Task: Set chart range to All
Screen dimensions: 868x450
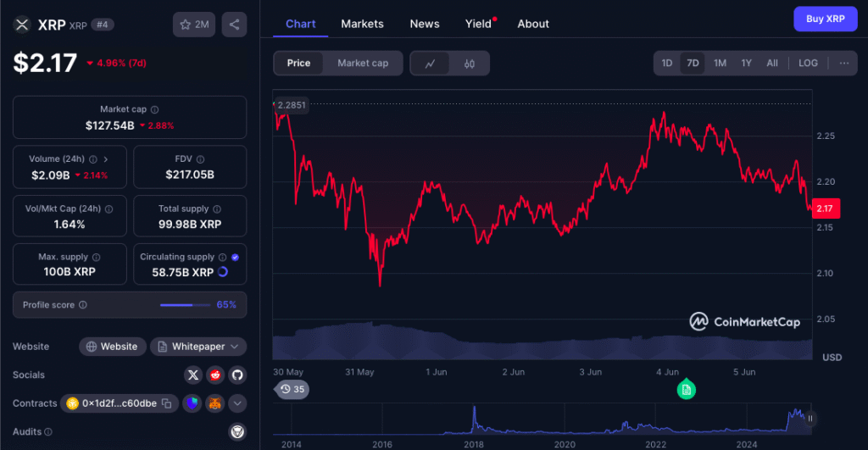Action: click(x=772, y=63)
